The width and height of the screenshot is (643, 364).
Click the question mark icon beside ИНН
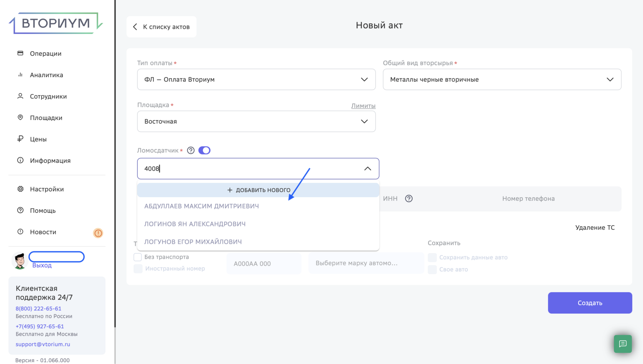pyautogui.click(x=409, y=198)
